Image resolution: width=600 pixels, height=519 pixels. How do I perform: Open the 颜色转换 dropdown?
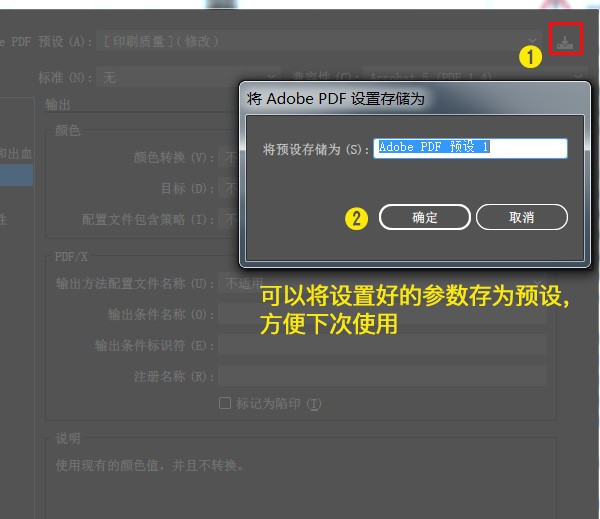[x=228, y=157]
